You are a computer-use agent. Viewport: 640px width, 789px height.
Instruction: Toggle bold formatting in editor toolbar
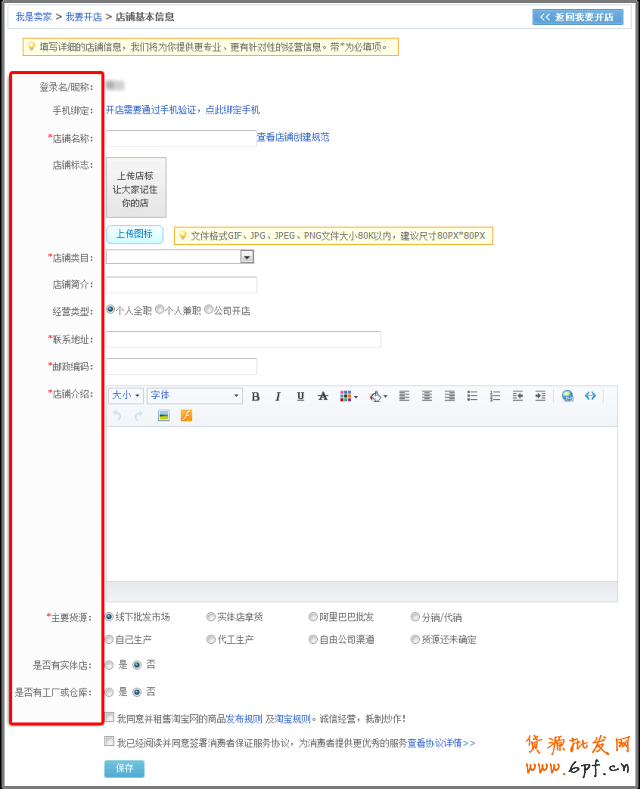256,396
